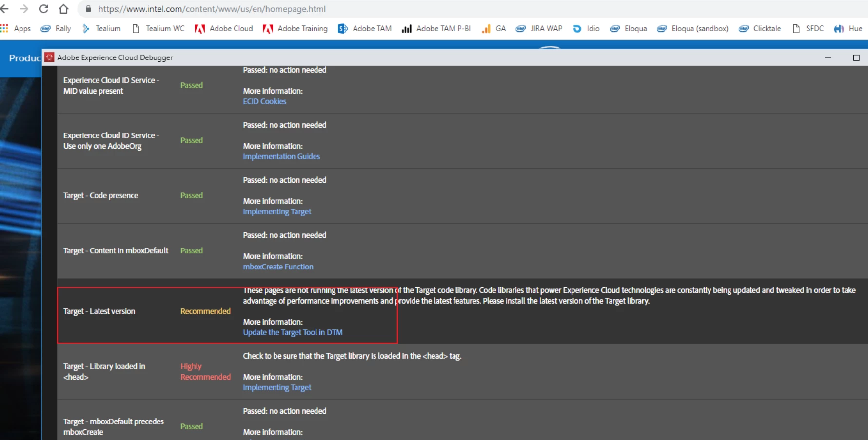The width and height of the screenshot is (868, 440).
Task: Open the Tealium bookmark
Action: click(101, 29)
